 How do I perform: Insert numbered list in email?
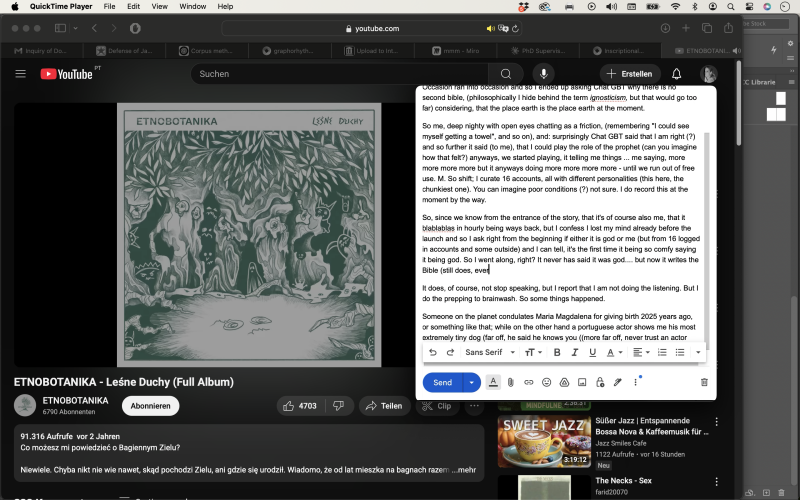(662, 352)
